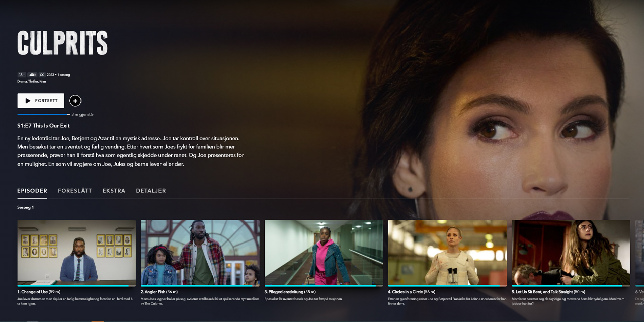Open the Circles in a Circle thumbnail
644x322 pixels.
click(448, 253)
